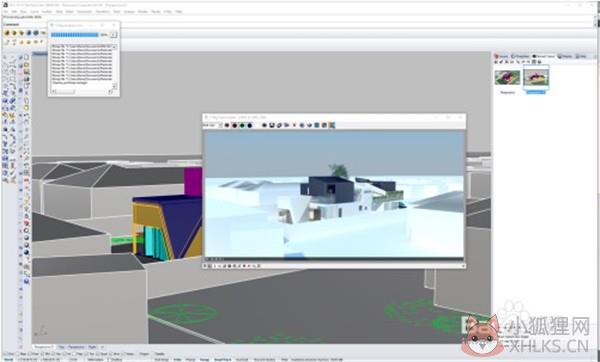
Task: Open the channel dropdown in frame buffer toolbar
Action: (213, 125)
